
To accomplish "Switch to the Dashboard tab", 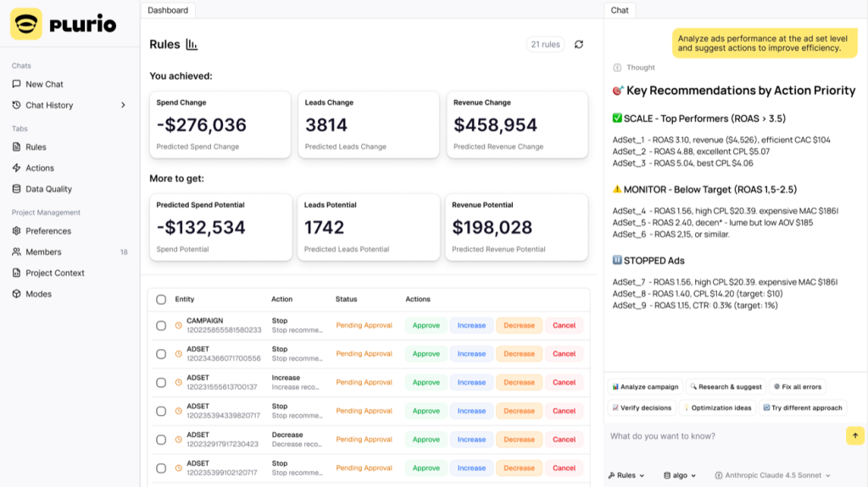I will pyautogui.click(x=168, y=10).
